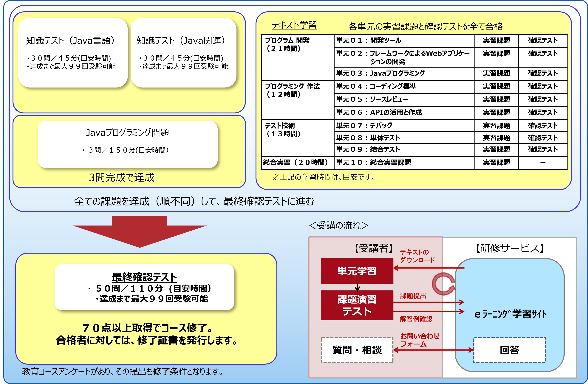Click the eラーニング学習サイト label
The height and width of the screenshot is (384, 588).
pos(510,314)
